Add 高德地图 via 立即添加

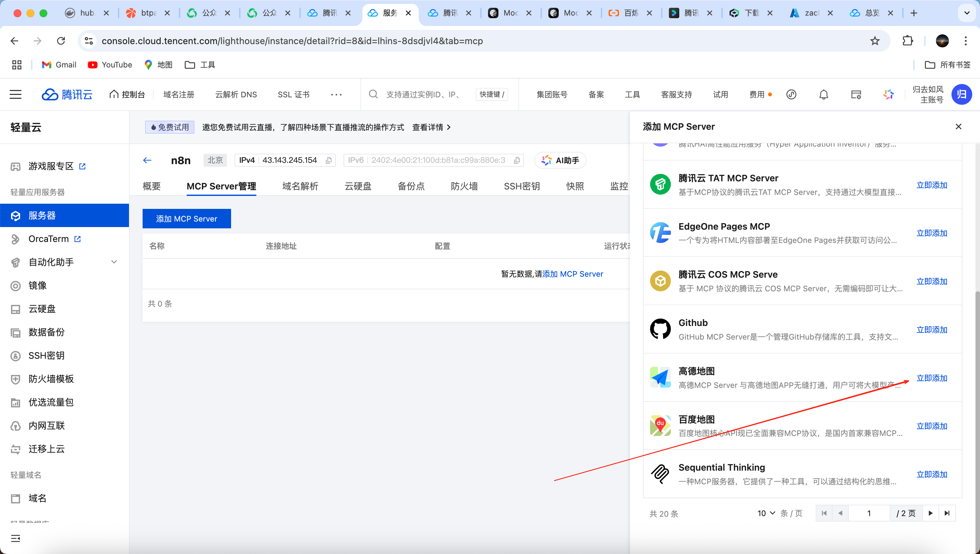932,378
